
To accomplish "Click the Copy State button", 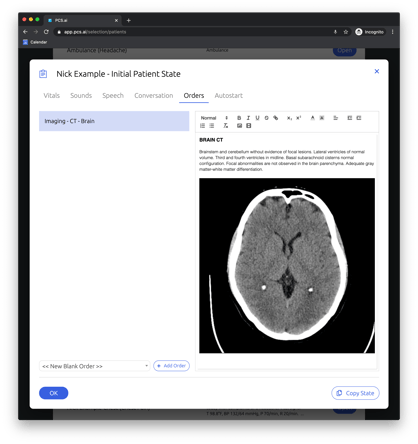I will point(355,393).
